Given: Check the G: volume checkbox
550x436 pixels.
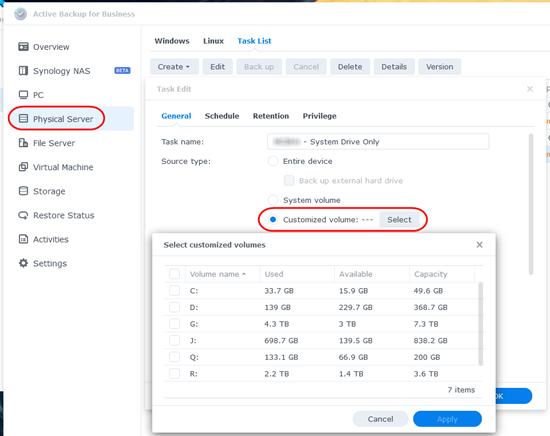Looking at the screenshot, I should [x=174, y=323].
